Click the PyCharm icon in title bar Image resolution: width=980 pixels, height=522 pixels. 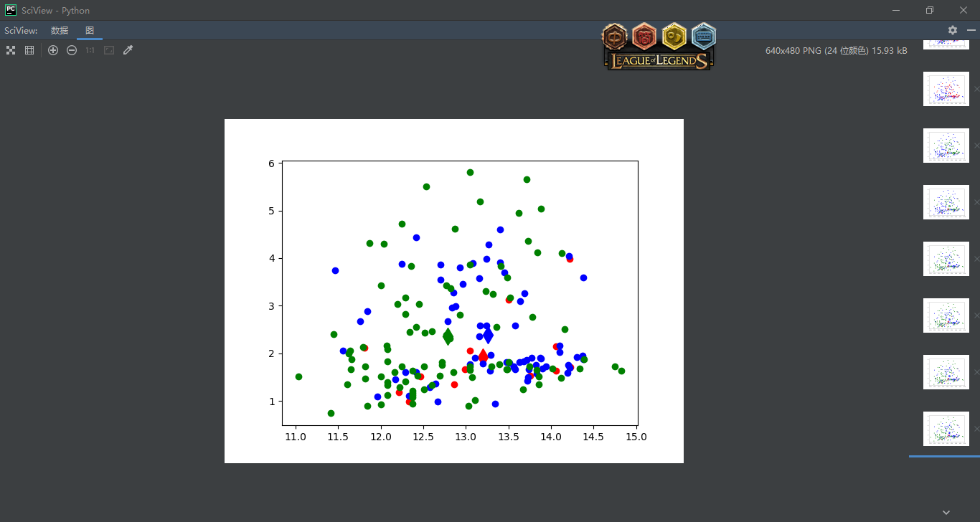click(11, 10)
